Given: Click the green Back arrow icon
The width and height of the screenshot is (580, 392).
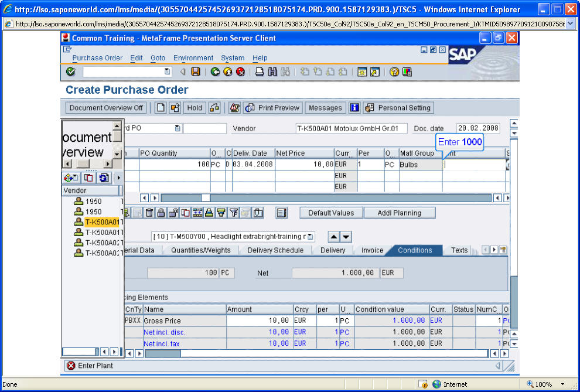Looking at the screenshot, I should point(215,71).
